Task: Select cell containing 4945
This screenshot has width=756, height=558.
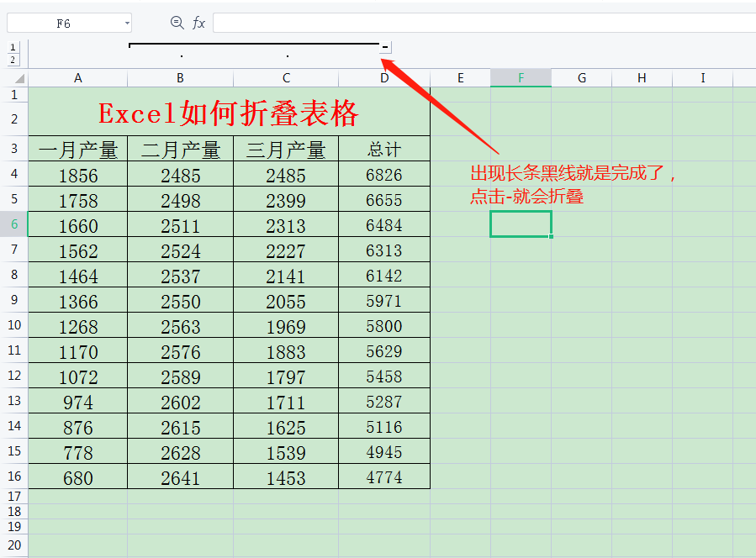Action: (384, 451)
